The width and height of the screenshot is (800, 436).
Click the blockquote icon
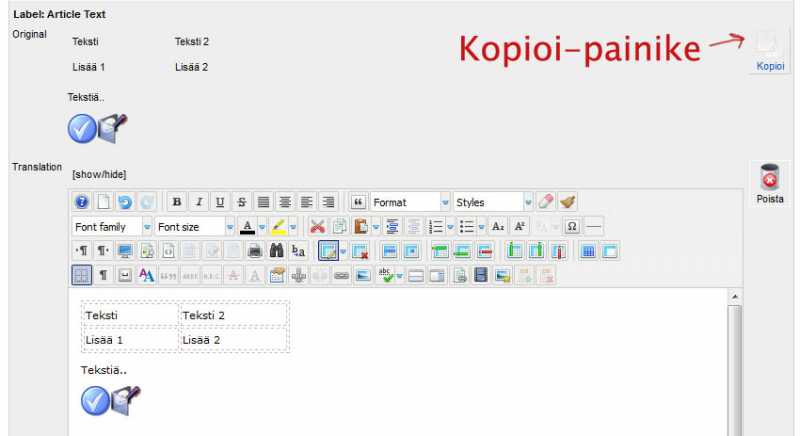(x=356, y=202)
